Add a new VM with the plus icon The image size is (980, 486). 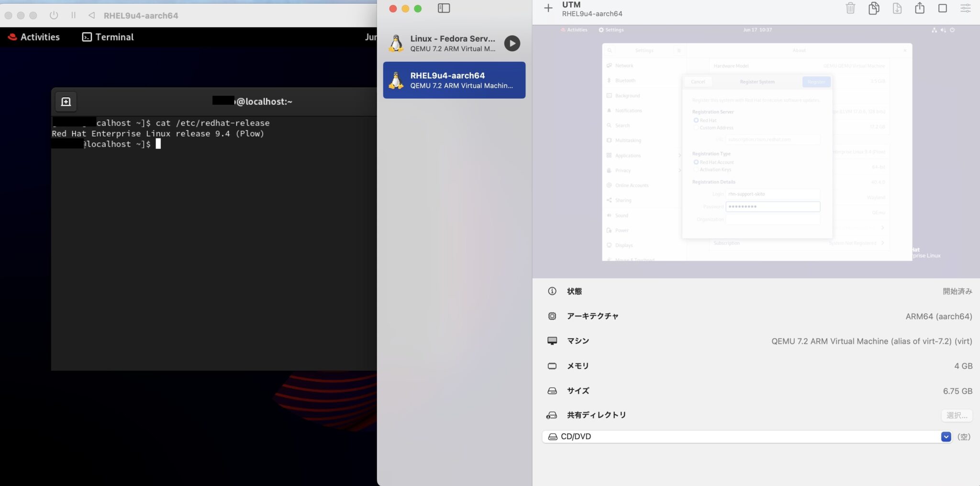(x=547, y=8)
